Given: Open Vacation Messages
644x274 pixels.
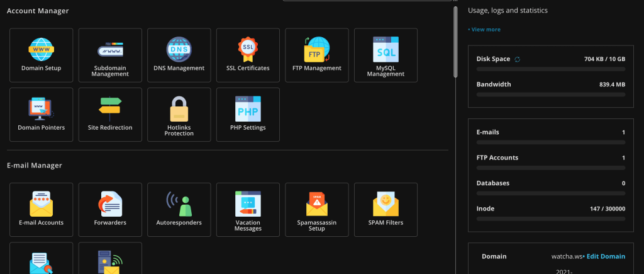Looking at the screenshot, I should pyautogui.click(x=248, y=210).
